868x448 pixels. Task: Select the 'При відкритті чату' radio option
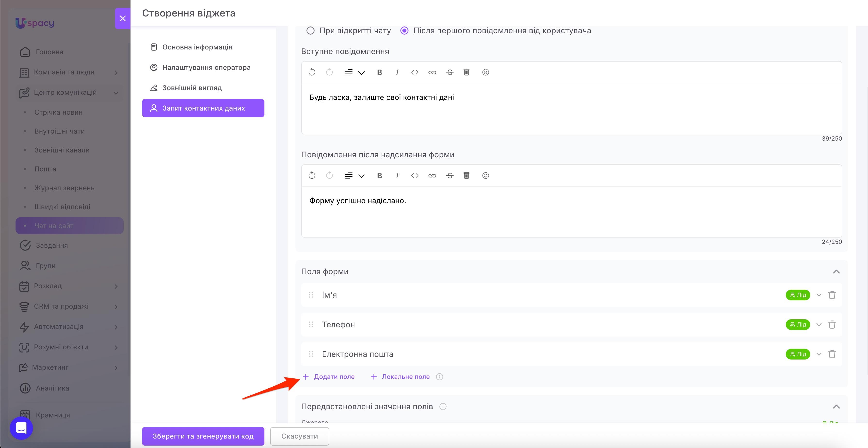coord(310,31)
